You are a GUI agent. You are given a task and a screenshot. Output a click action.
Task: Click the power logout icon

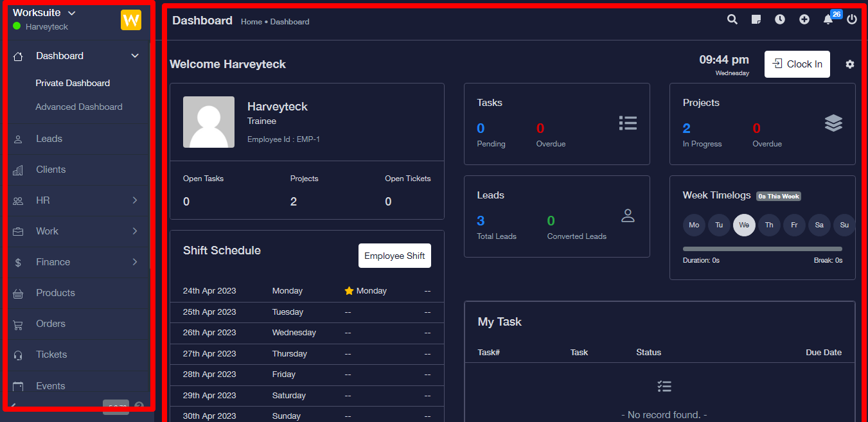pos(852,19)
